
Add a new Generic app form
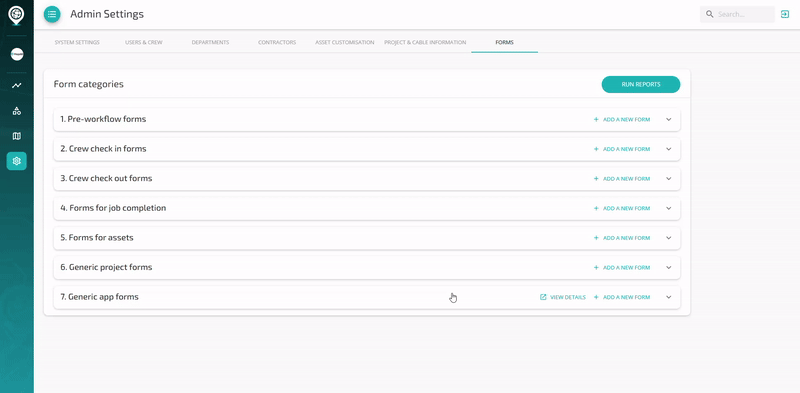click(622, 297)
